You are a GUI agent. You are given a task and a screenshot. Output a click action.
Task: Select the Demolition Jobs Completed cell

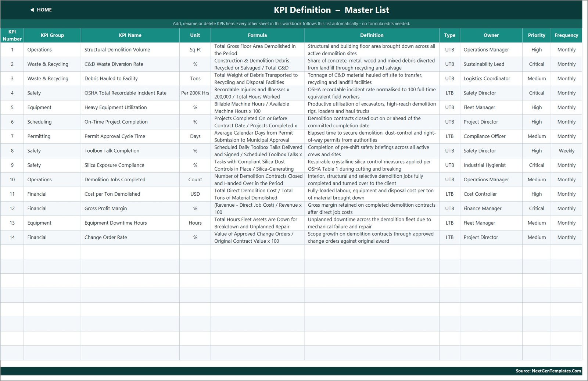130,179
